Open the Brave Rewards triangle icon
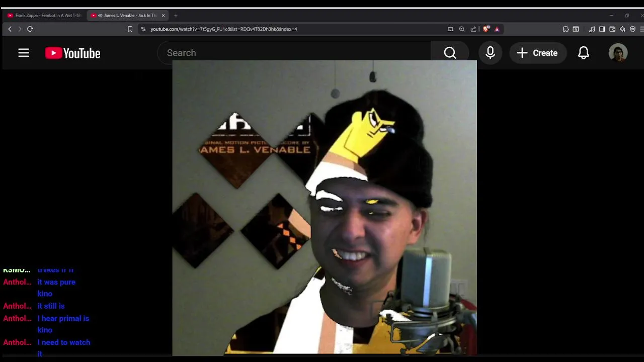The width and height of the screenshot is (644, 362). point(497,29)
